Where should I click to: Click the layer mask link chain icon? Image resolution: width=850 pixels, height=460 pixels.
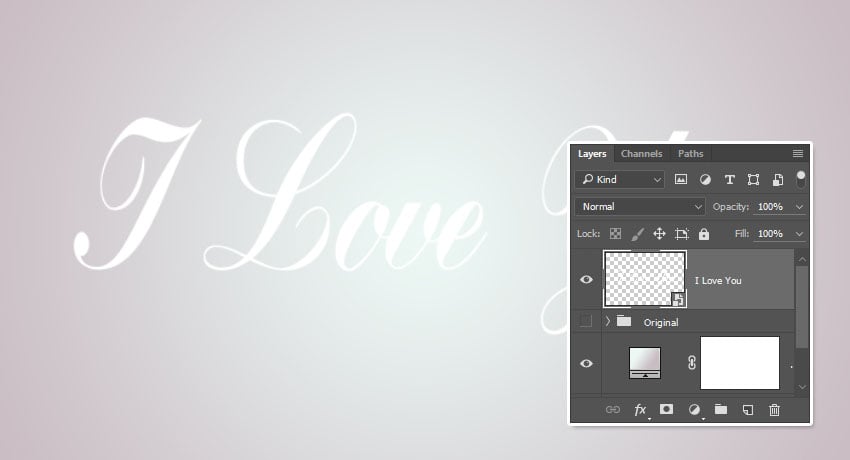click(691, 362)
